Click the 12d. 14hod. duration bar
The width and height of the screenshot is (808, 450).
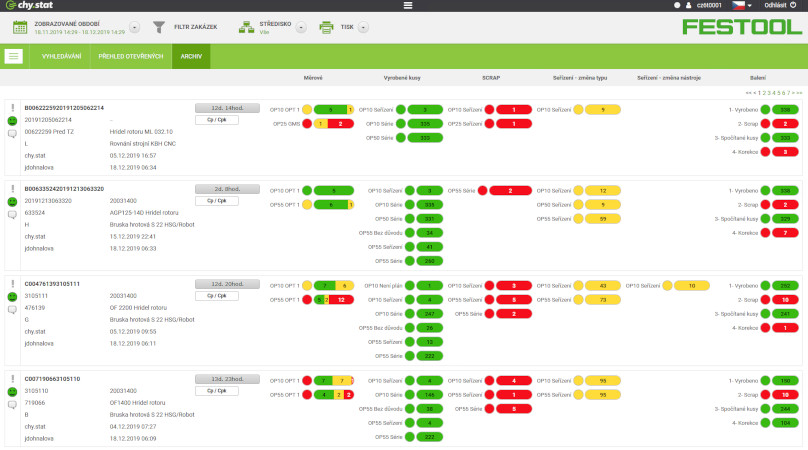point(221,106)
